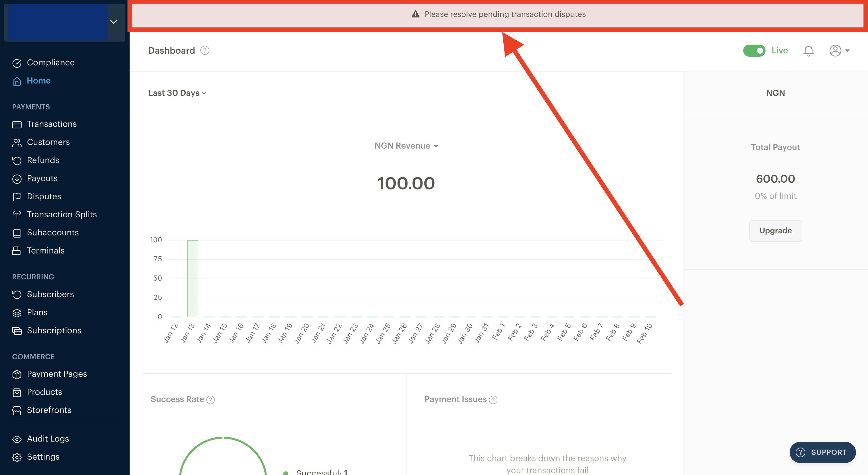This screenshot has height=475, width=868.
Task: Click the Products bag icon
Action: click(x=17, y=392)
